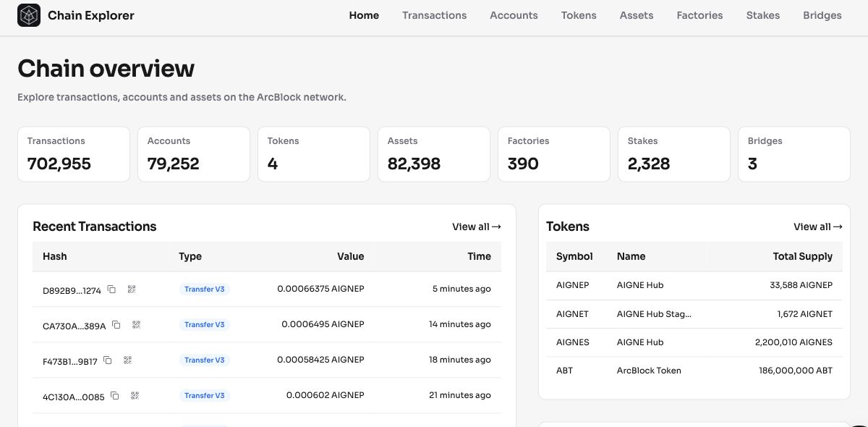
Task: Click value 0.0006495 AIGNEP
Action: pos(323,324)
